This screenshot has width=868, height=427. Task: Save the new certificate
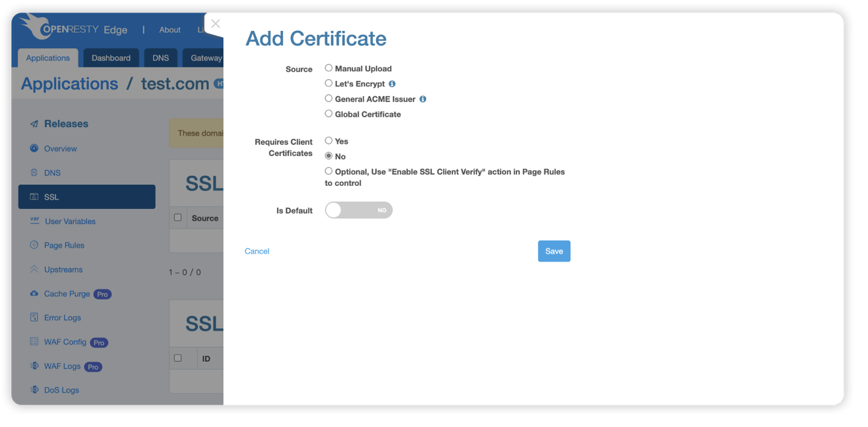click(553, 251)
